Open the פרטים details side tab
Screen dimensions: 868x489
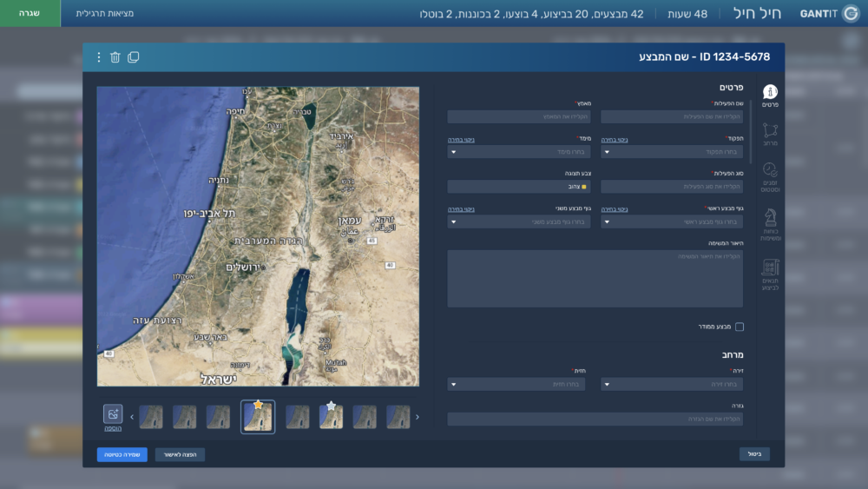point(770,96)
